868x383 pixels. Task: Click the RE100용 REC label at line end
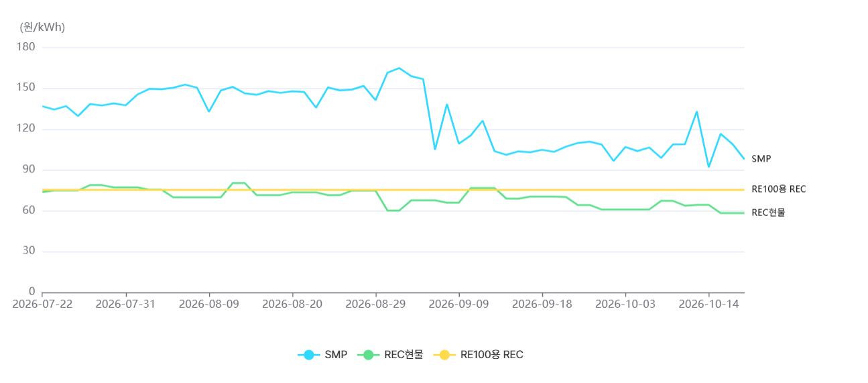click(778, 189)
